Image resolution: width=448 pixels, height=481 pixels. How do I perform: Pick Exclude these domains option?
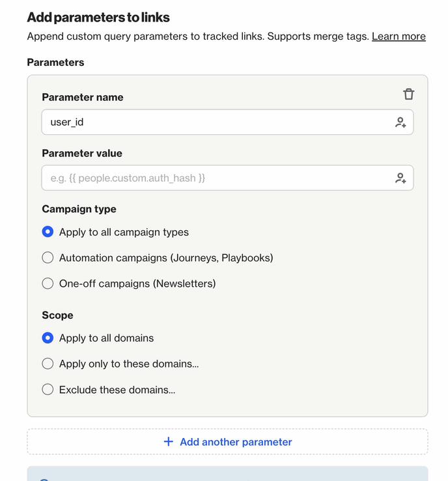point(48,390)
